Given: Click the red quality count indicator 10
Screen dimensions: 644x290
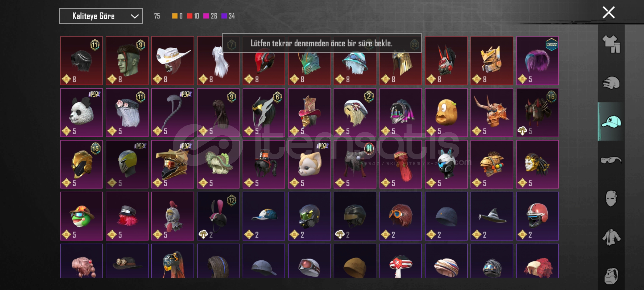Looking at the screenshot, I should click(193, 16).
